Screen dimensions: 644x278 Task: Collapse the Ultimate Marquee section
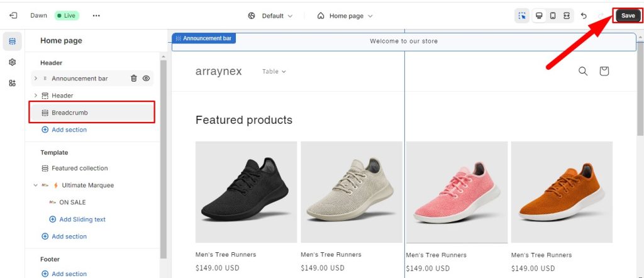[36, 186]
